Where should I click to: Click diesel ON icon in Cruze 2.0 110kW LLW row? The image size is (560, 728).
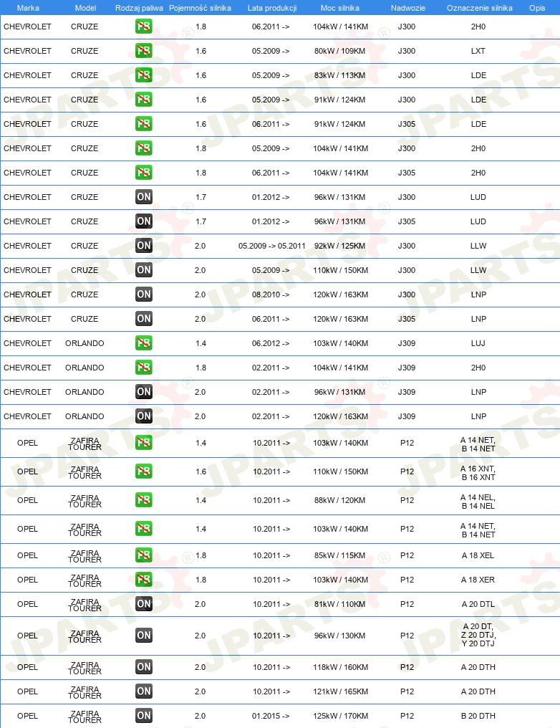144,270
